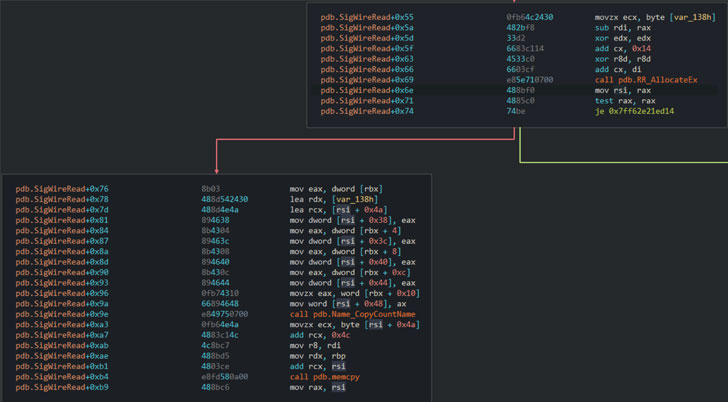728x402 pixels.
Task: Click the call pdb.RR_AllocateEx instruction
Action: pos(646,80)
